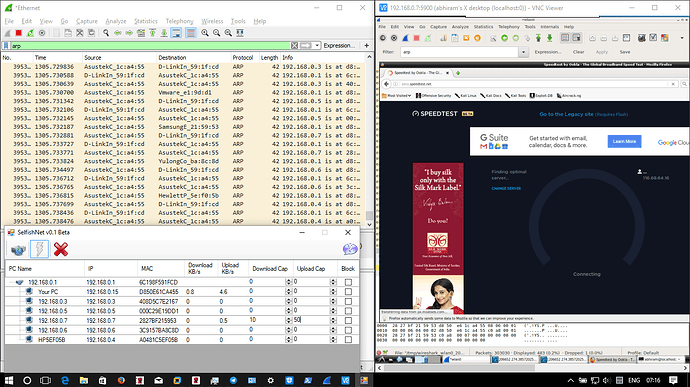The width and height of the screenshot is (690, 387).
Task: Open the Statistics menu in Wireshark
Action: pos(146,21)
